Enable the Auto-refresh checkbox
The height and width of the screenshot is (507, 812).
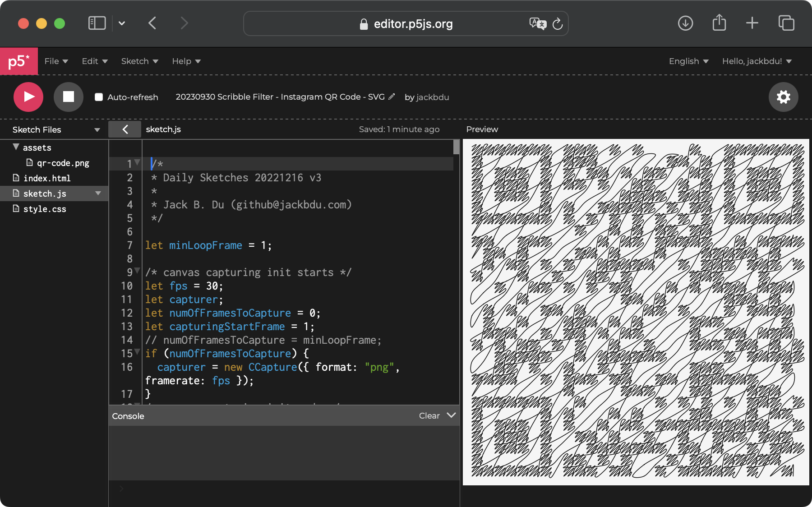(x=99, y=97)
